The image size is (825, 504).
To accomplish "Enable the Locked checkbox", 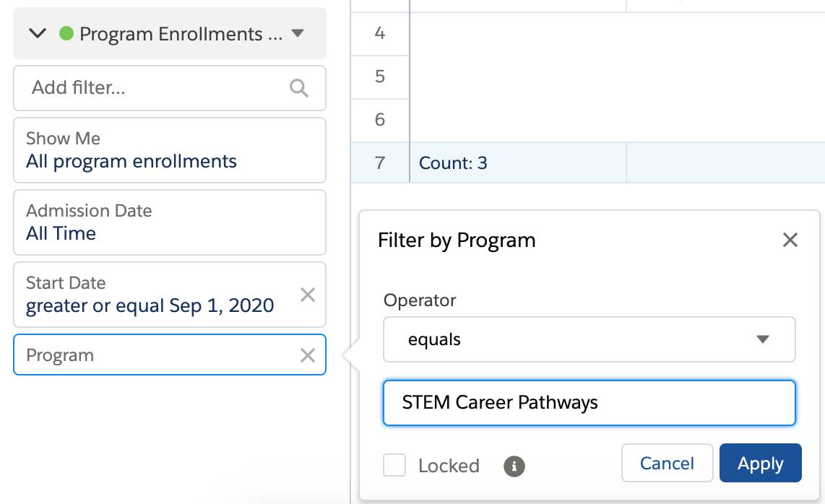I will (x=394, y=466).
